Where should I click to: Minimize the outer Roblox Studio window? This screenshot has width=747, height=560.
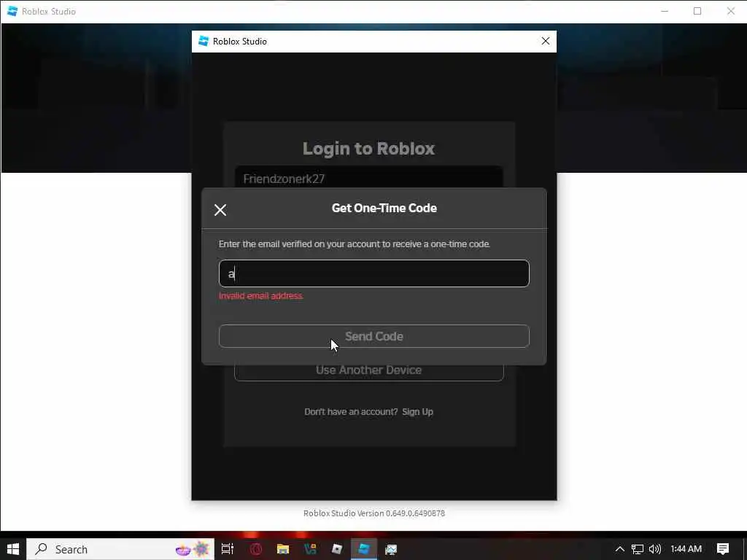pos(665,11)
